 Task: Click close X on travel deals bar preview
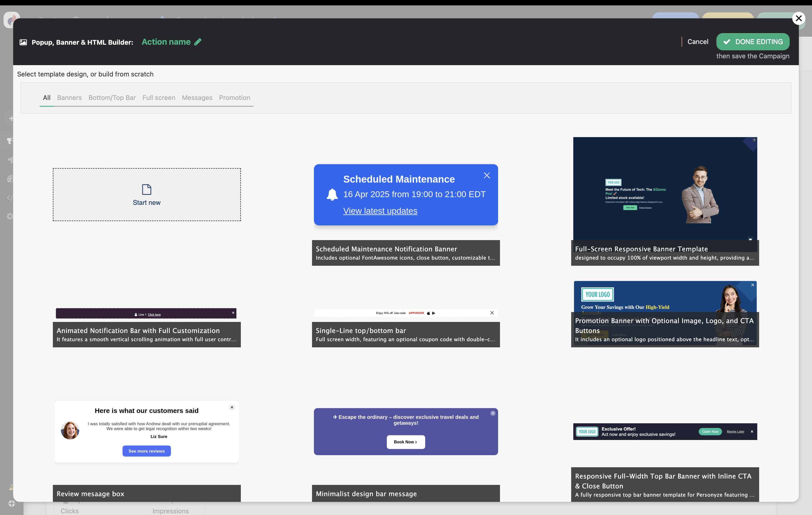(x=493, y=413)
